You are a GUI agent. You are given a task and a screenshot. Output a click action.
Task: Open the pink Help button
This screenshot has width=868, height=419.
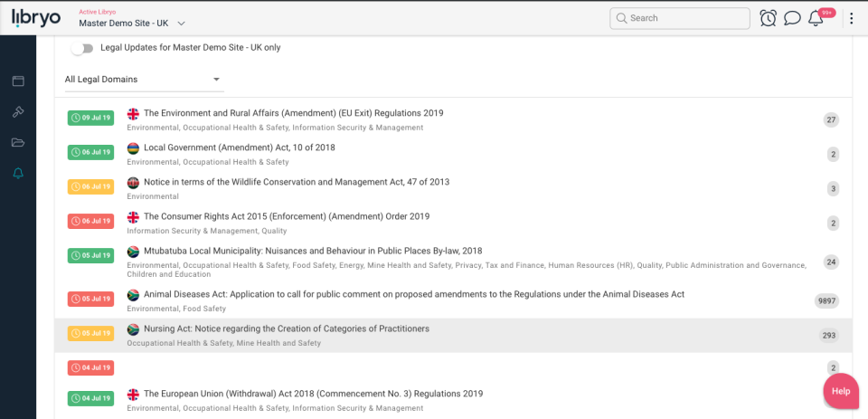tap(840, 391)
